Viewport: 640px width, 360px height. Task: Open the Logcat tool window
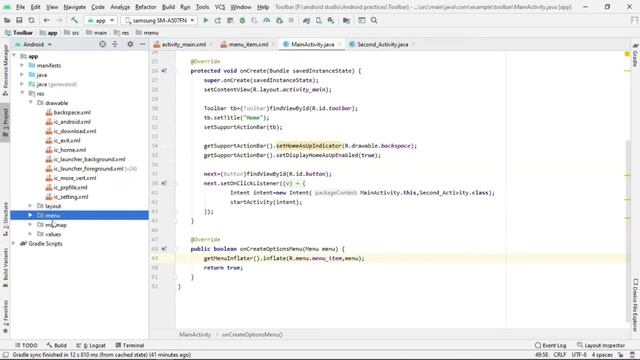91,345
